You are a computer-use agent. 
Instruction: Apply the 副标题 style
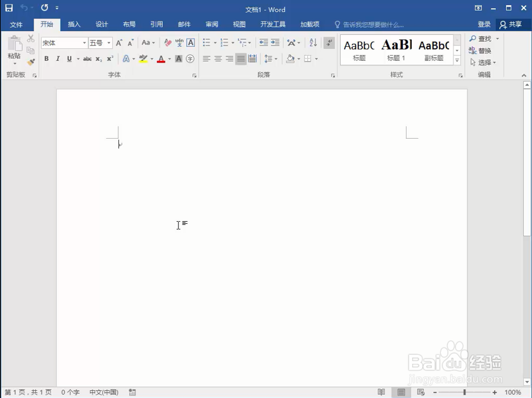pyautogui.click(x=434, y=49)
